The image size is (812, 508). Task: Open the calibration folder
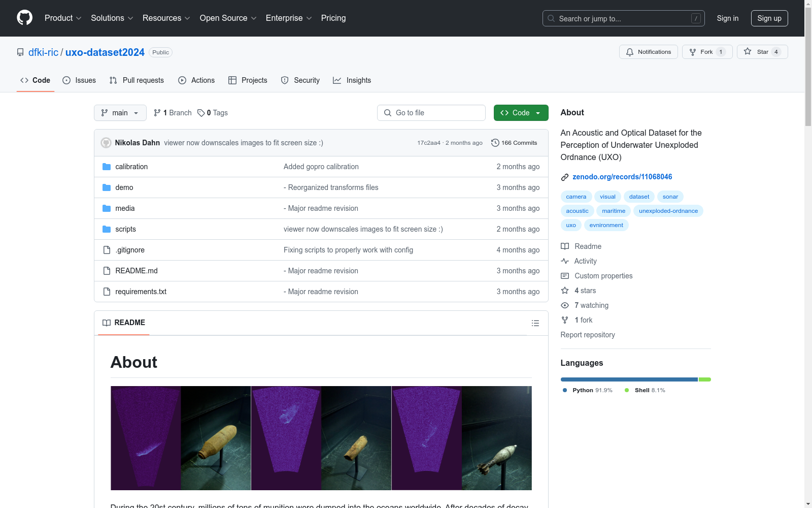131,167
